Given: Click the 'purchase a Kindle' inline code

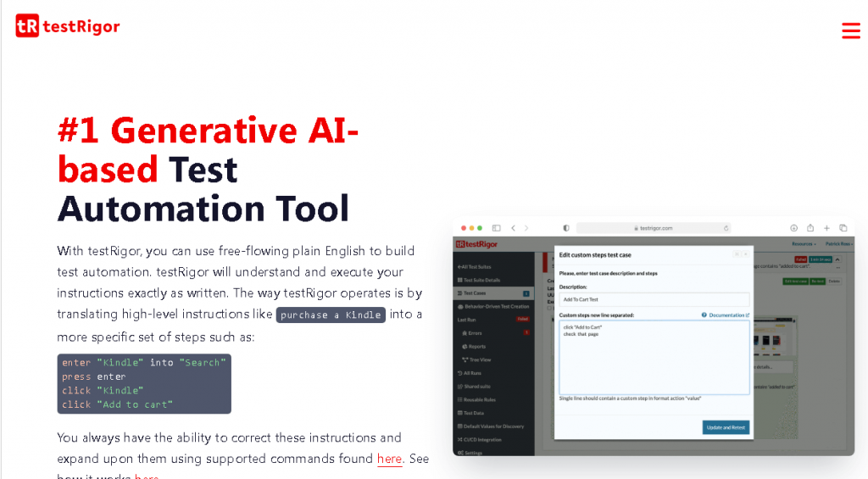Looking at the screenshot, I should [x=331, y=315].
